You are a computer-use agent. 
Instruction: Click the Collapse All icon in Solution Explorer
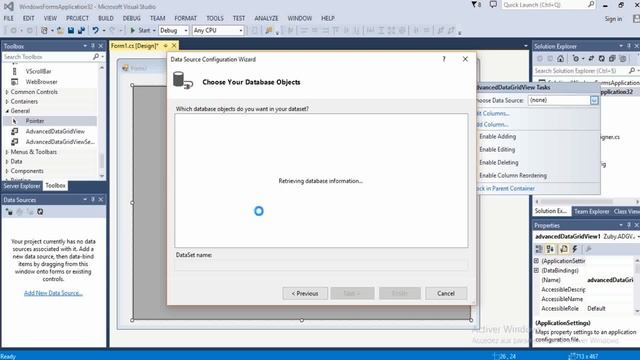coord(612,59)
